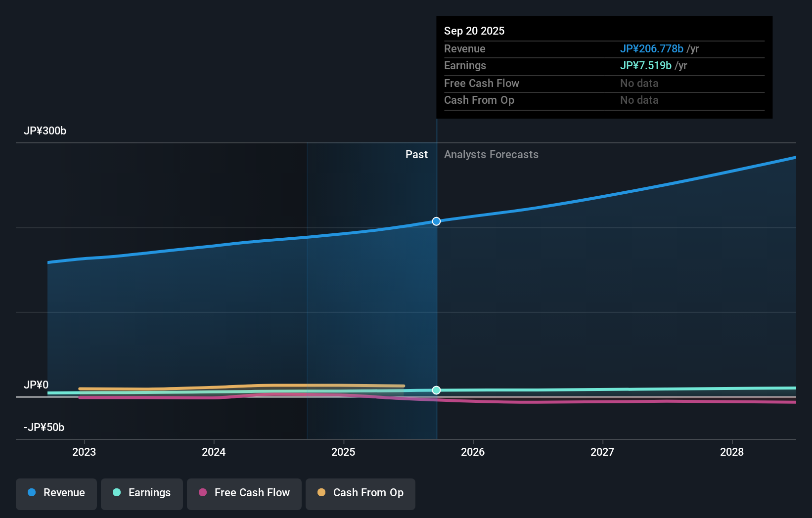Screen dimensions: 812x518
Task: Select the Revenue data point marker on the chart
Action: (x=436, y=221)
